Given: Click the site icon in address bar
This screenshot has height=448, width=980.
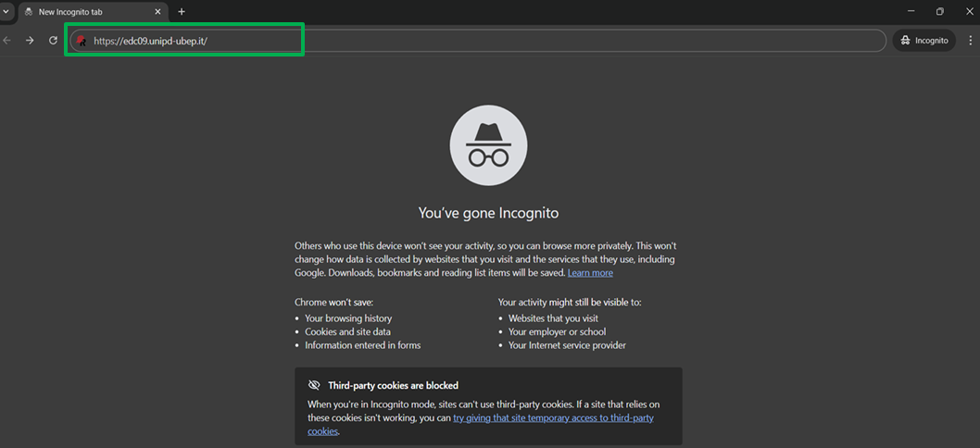Looking at the screenshot, I should tap(82, 41).
